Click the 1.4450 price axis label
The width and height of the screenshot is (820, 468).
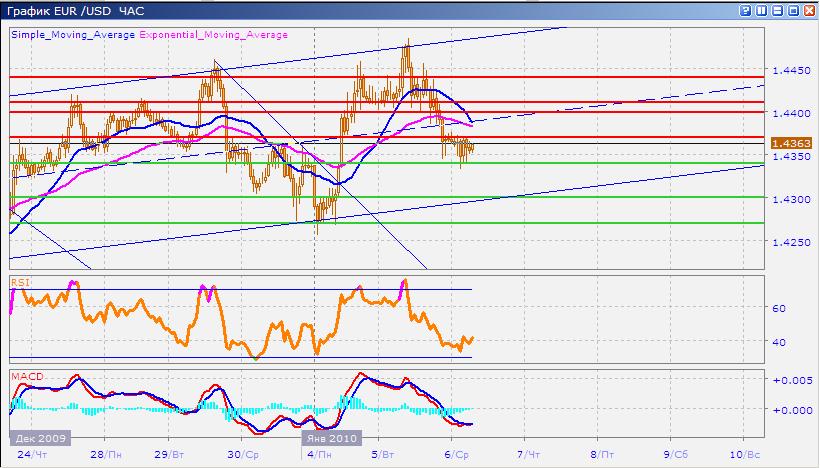coord(792,71)
